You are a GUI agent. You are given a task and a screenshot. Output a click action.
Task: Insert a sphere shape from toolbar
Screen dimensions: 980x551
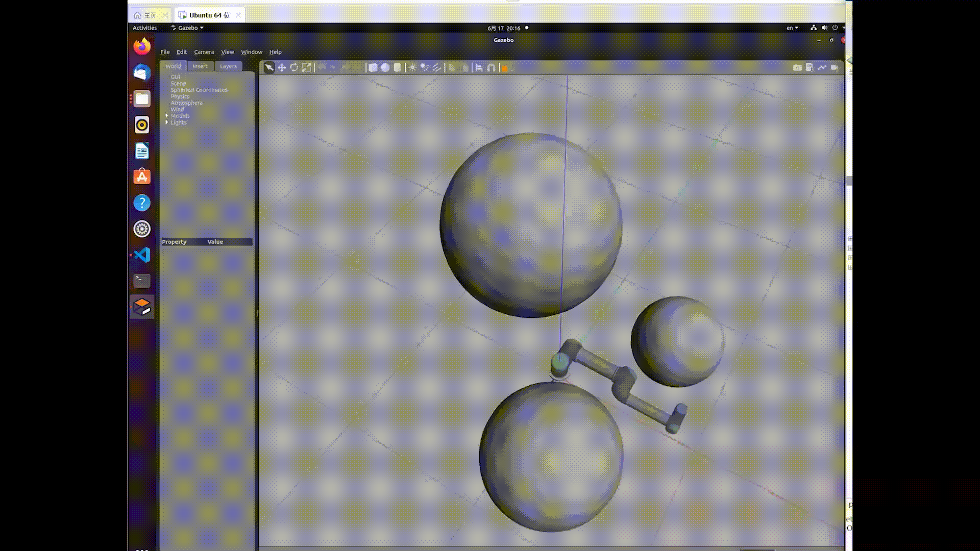click(385, 68)
